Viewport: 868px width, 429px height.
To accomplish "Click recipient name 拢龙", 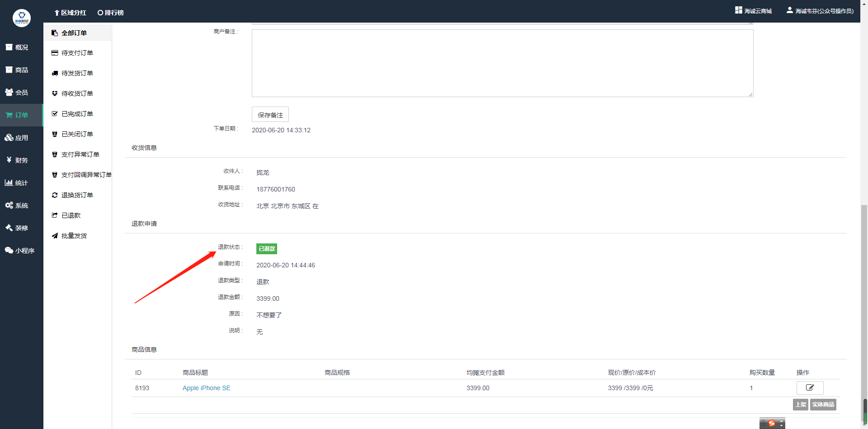I will [263, 173].
